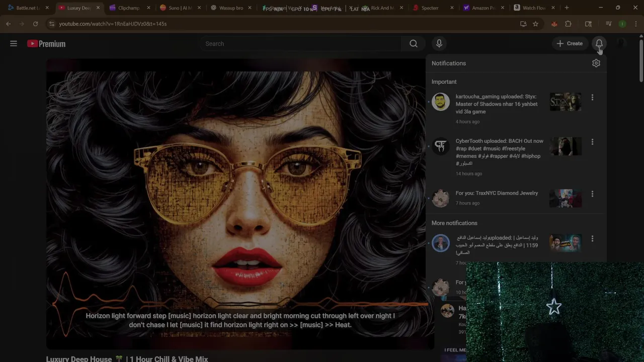The image size is (644, 362).
Task: Click the notifications bell icon
Action: (599, 44)
